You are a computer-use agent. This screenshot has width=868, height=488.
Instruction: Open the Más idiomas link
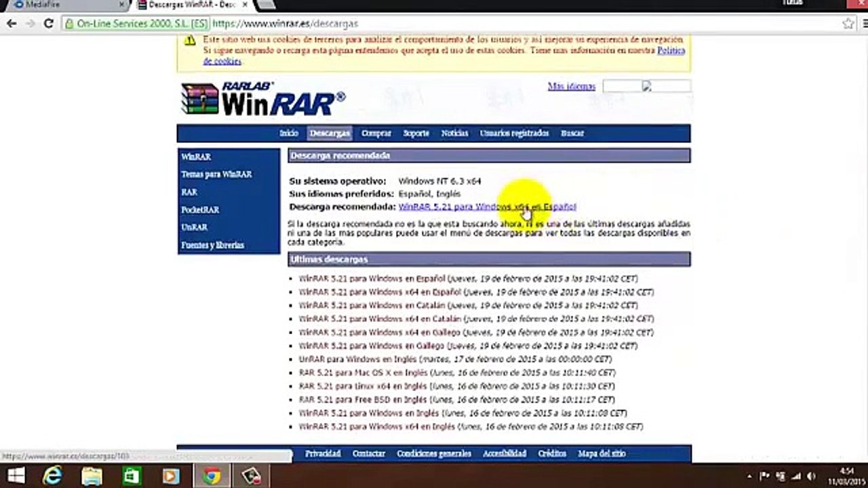[x=572, y=86]
